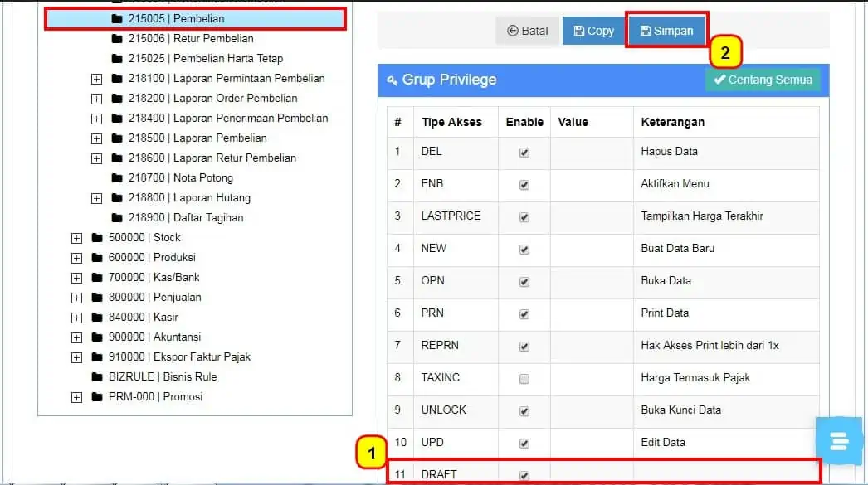Toggle the PRN enable checkbox

pyautogui.click(x=524, y=314)
